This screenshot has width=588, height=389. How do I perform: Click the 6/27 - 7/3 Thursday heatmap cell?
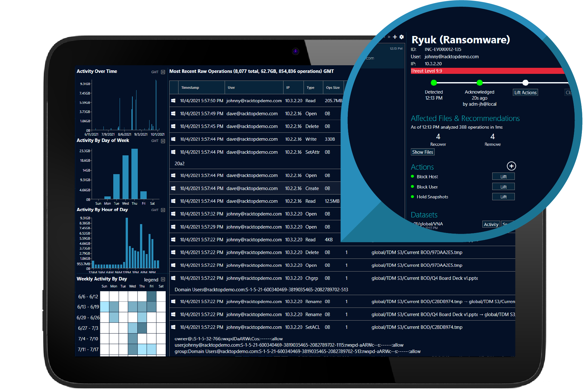click(x=142, y=328)
